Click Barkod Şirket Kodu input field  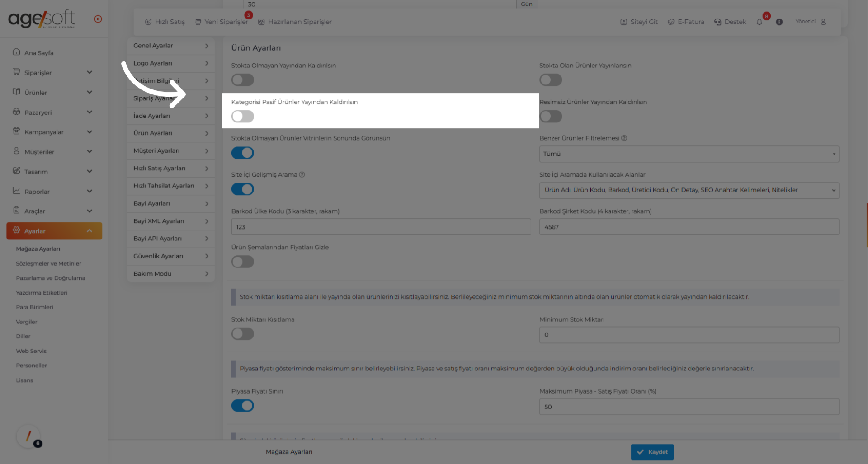point(689,227)
